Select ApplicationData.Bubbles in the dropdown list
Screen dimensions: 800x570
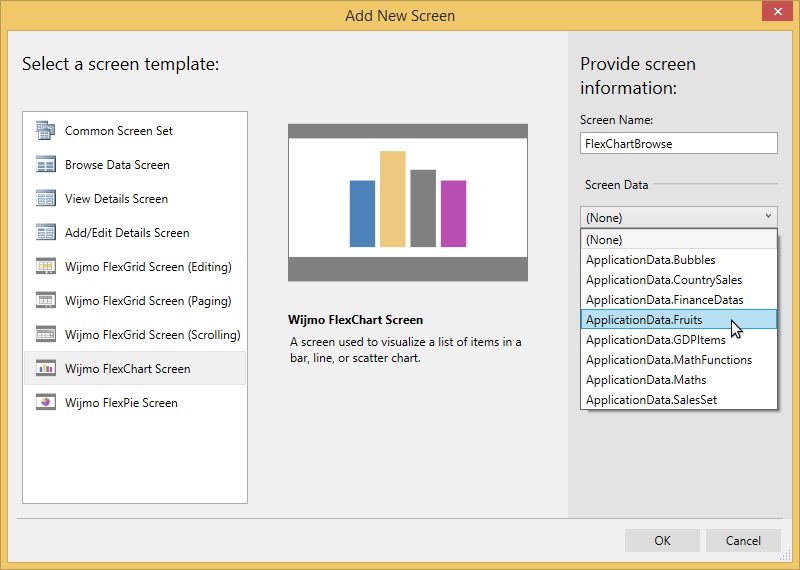[650, 260]
